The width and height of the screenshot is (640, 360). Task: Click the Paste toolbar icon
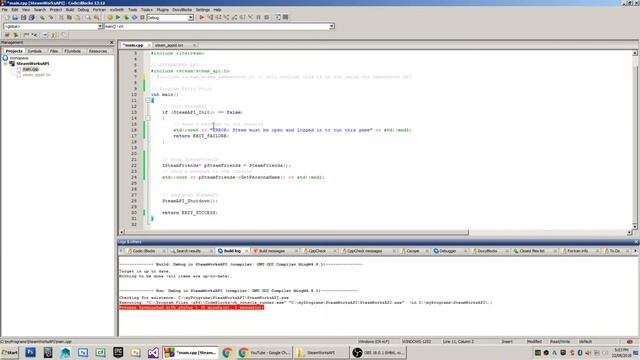tap(78, 18)
